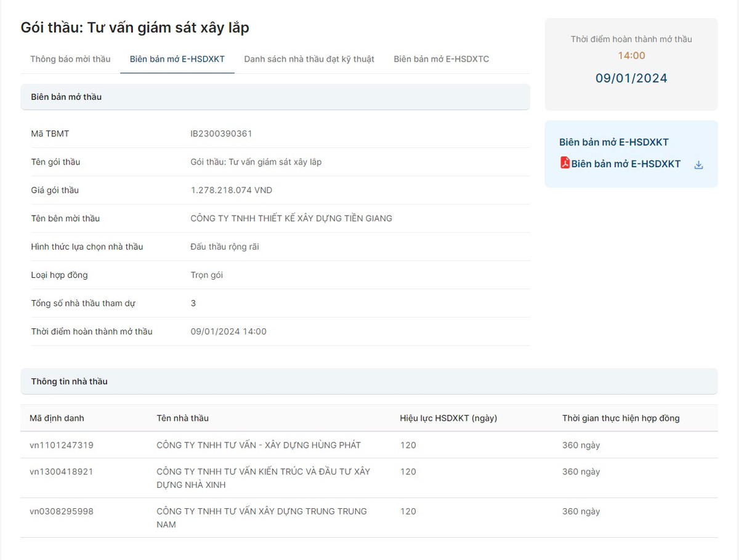Click the Thời gian thực hiện hợp đồng header
The height and width of the screenshot is (560, 739).
click(621, 418)
